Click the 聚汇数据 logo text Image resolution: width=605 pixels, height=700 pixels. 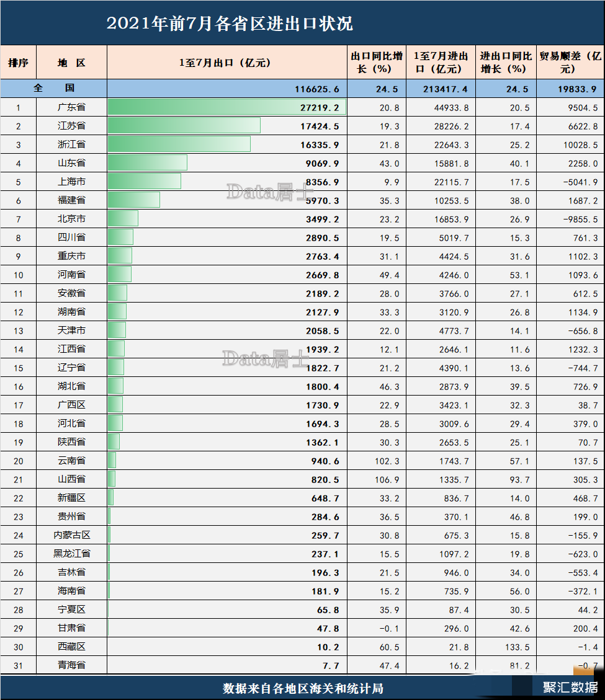(x=570, y=688)
